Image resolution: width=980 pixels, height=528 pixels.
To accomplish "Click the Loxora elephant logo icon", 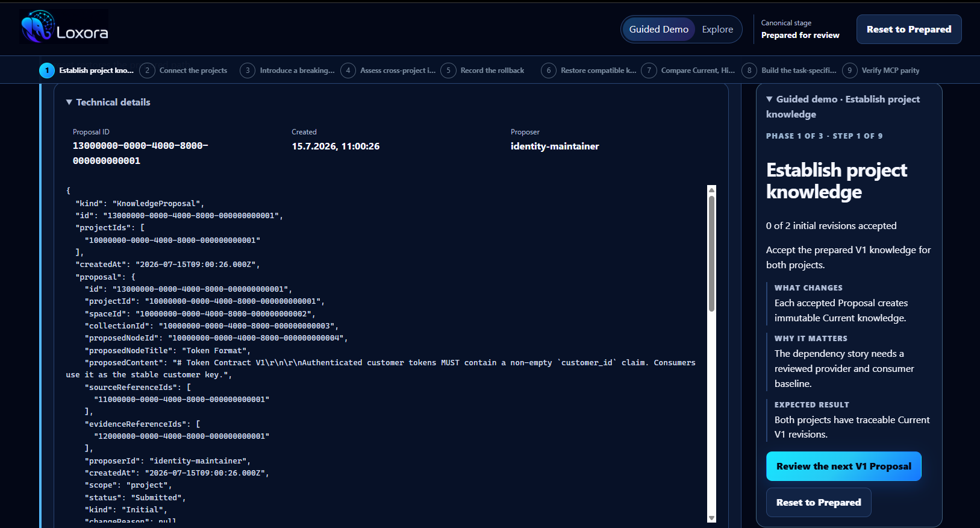I will (37, 27).
